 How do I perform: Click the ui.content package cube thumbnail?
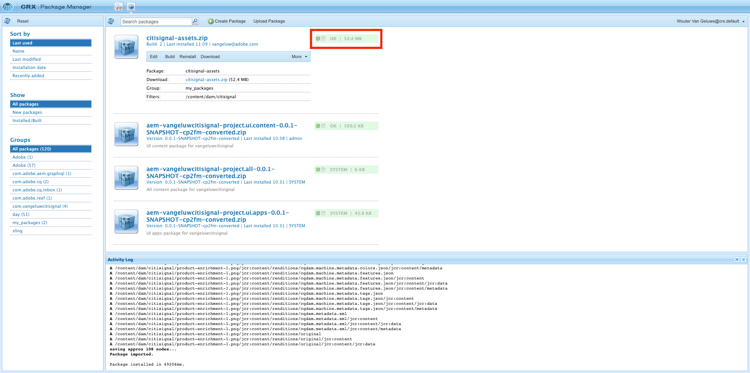[x=126, y=134]
